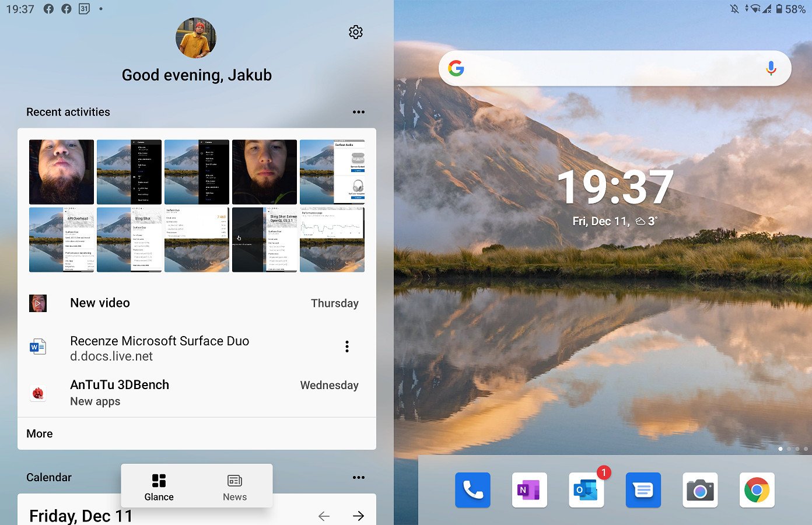
Task: Open the first selfie thumbnail in Recent activities
Action: 61,171
